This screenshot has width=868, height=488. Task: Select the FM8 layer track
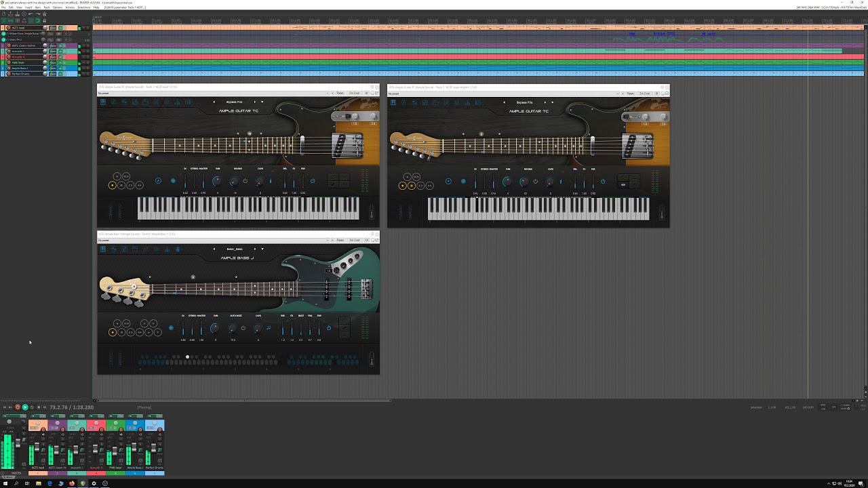18,62
